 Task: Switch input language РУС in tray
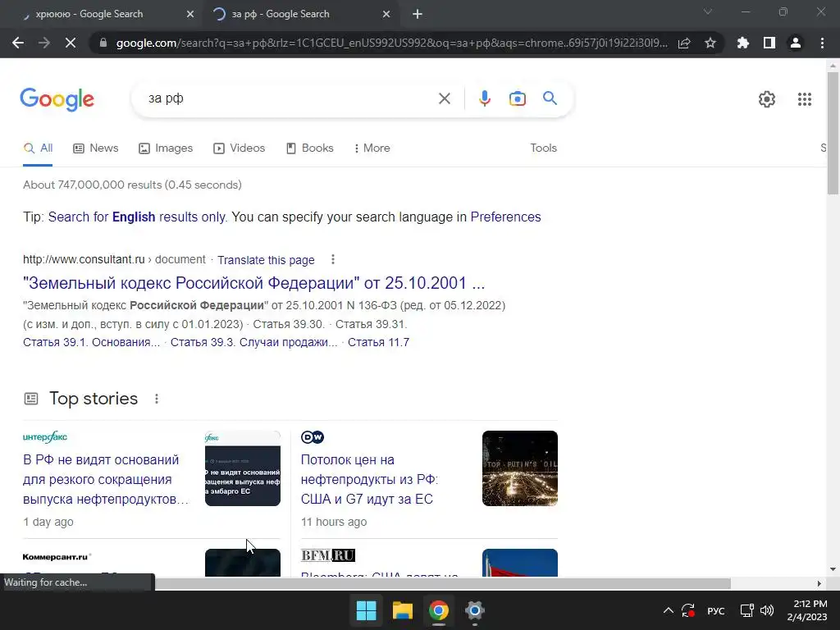(715, 610)
